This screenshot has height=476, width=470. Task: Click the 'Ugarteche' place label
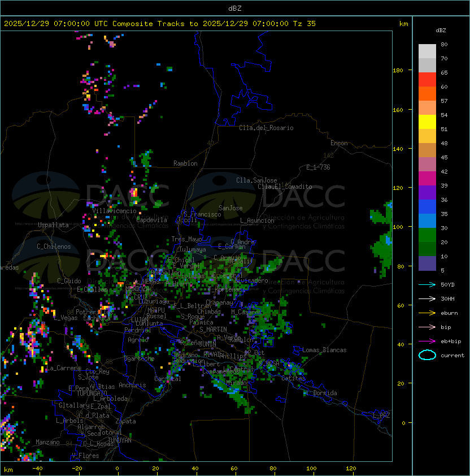[140, 358]
